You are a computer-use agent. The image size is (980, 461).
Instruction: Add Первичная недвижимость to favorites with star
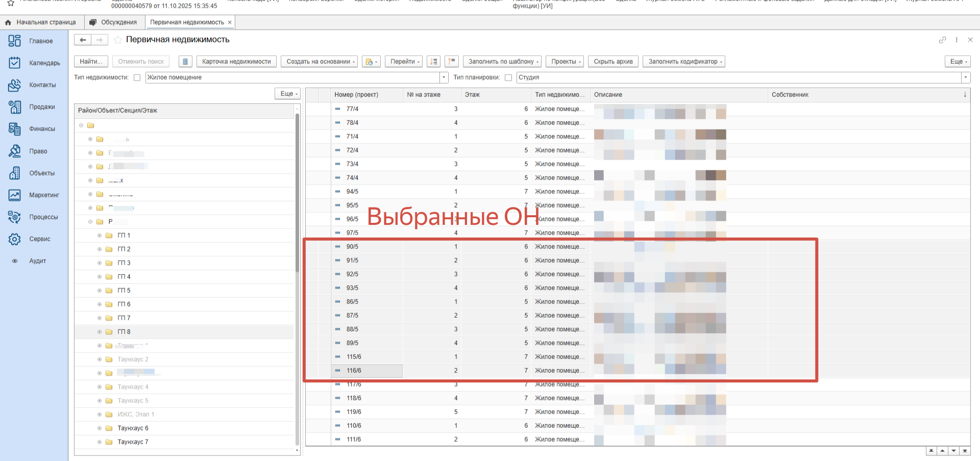point(118,40)
